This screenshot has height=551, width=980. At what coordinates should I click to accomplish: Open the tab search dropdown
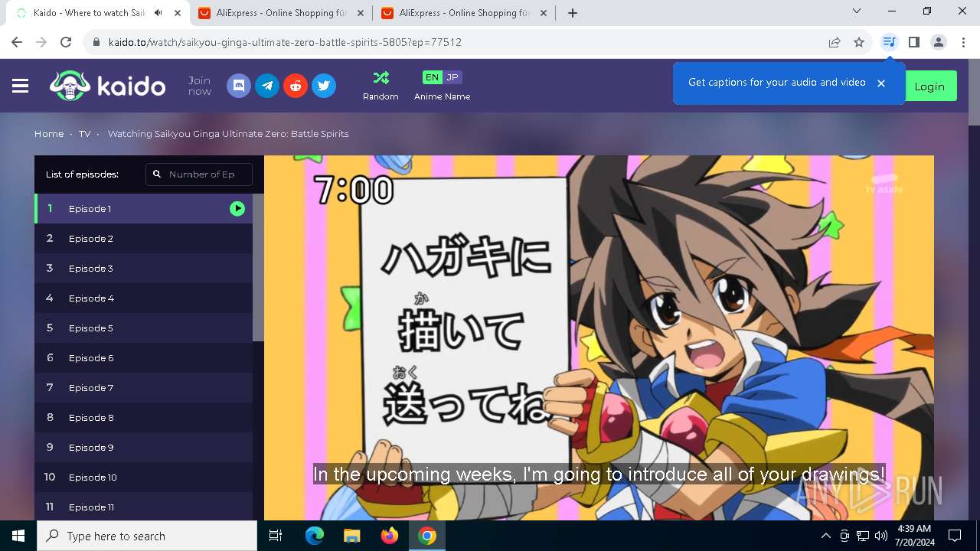[x=857, y=11]
